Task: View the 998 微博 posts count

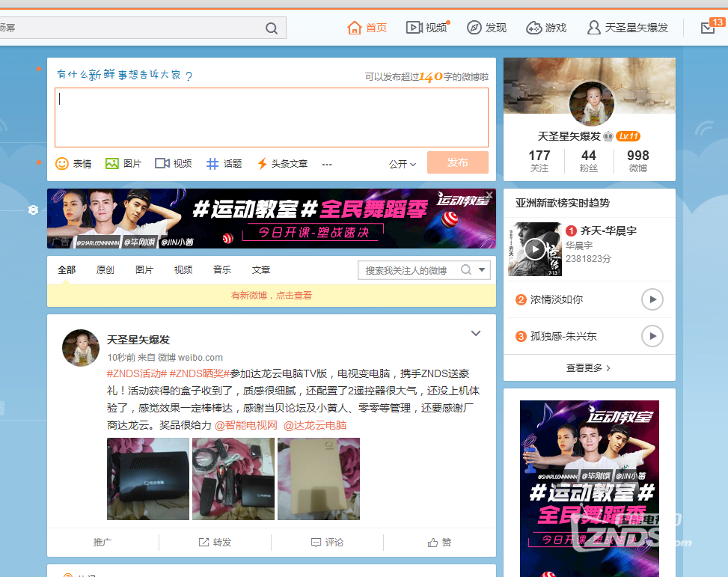Action: pos(638,161)
